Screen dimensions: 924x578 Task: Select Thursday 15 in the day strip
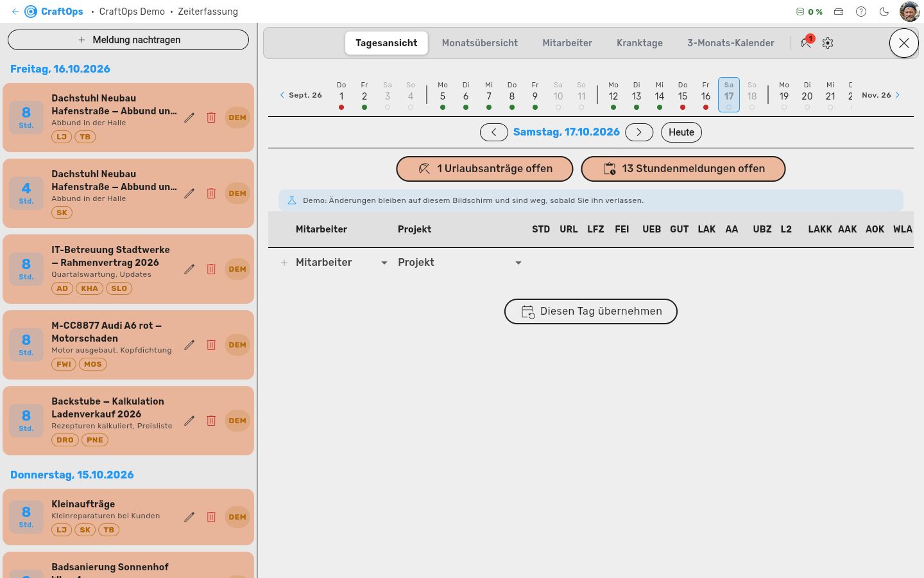click(683, 95)
